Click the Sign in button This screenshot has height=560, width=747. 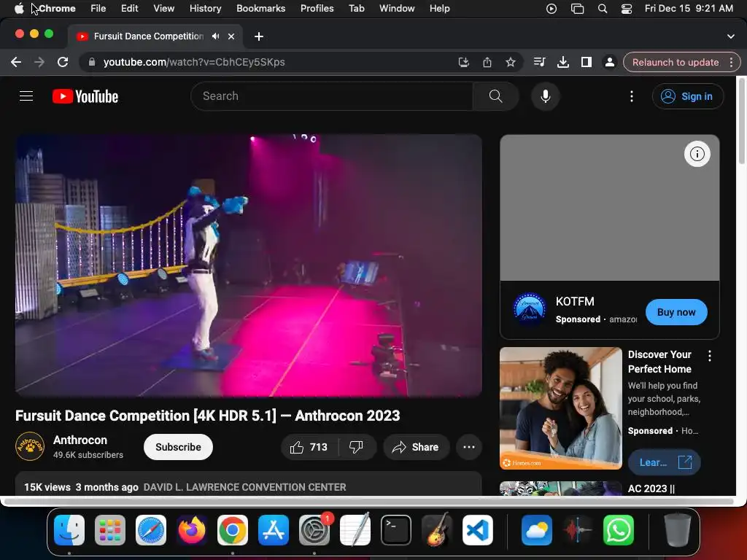(687, 96)
